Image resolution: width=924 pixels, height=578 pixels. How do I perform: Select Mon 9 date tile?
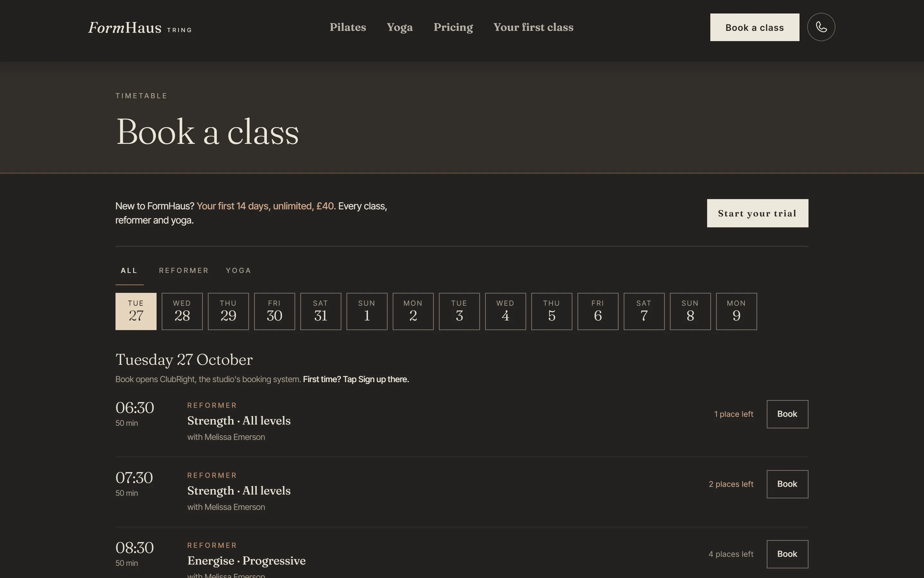[737, 311]
